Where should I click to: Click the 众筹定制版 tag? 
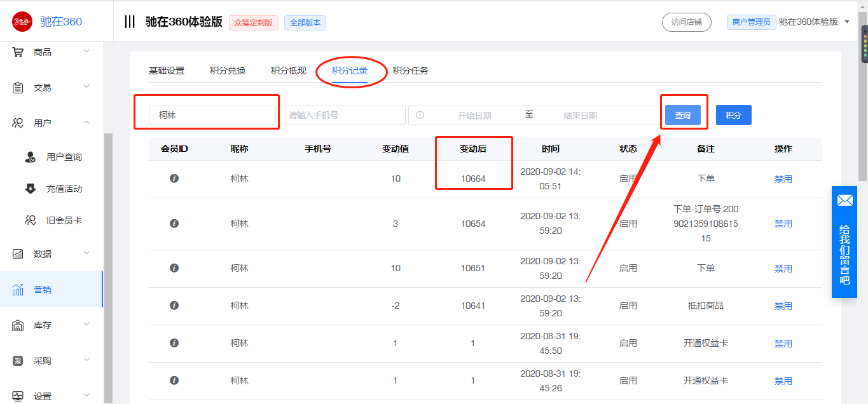(254, 23)
